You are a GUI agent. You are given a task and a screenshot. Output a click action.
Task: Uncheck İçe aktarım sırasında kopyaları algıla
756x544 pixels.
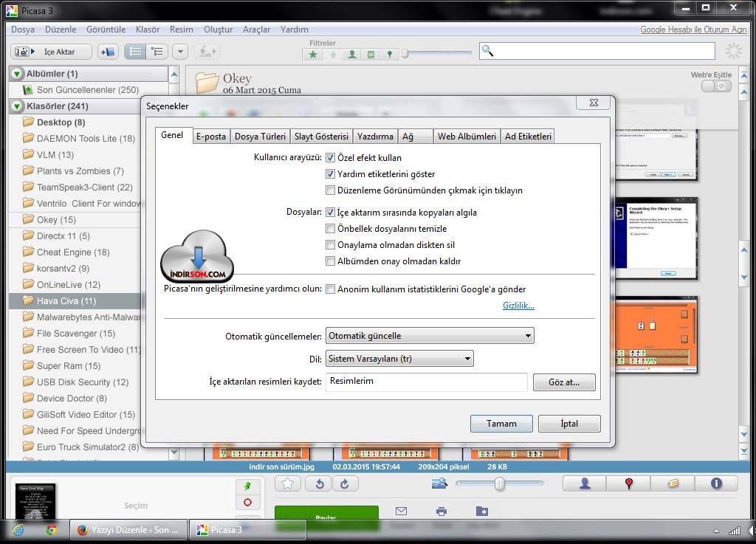[330, 212]
